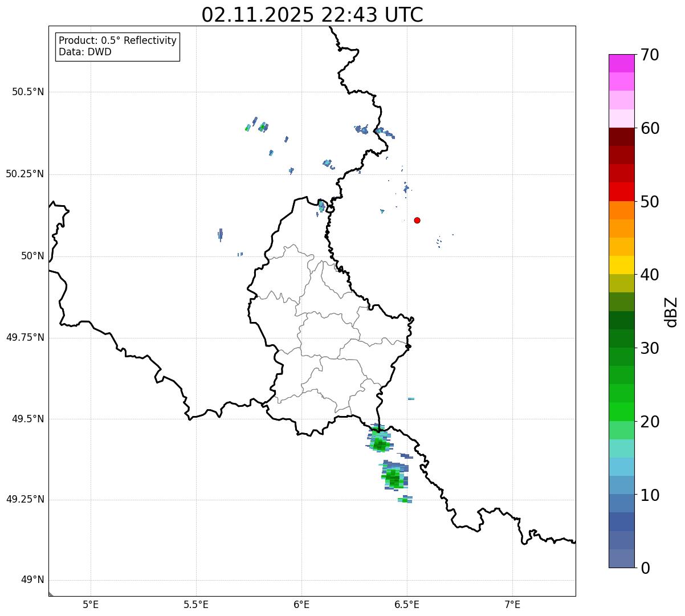Pick the dark red swatch below 60

click(x=621, y=137)
